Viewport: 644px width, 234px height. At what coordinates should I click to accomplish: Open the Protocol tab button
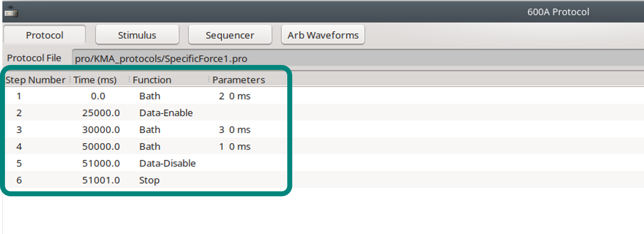[x=45, y=35]
